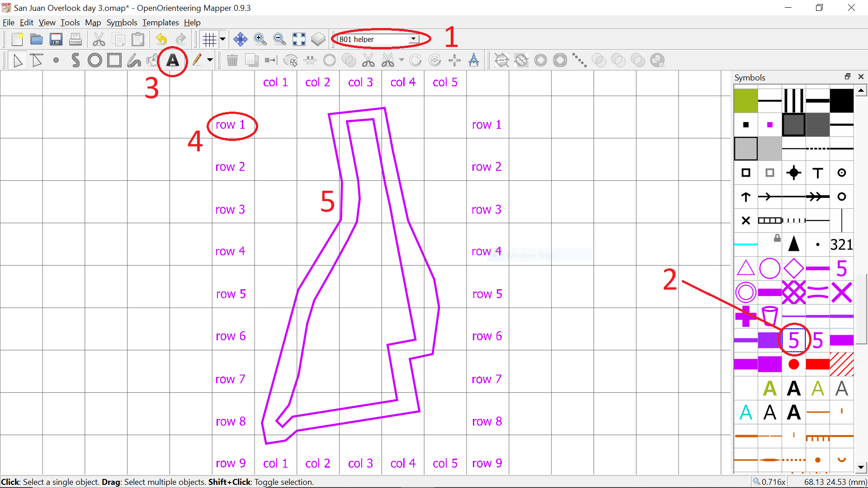The height and width of the screenshot is (488, 868).
Task: Toggle the template setup layers icon
Action: pyautogui.click(x=318, y=39)
